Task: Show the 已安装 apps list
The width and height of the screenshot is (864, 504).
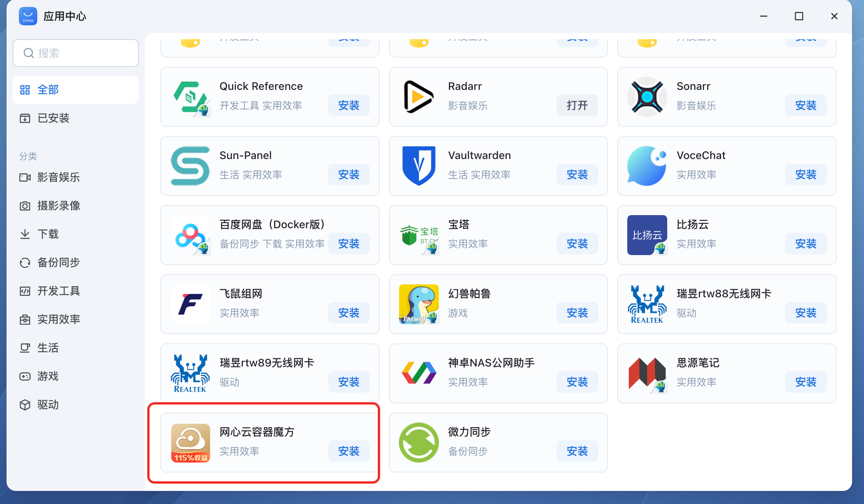Action: coord(76,118)
